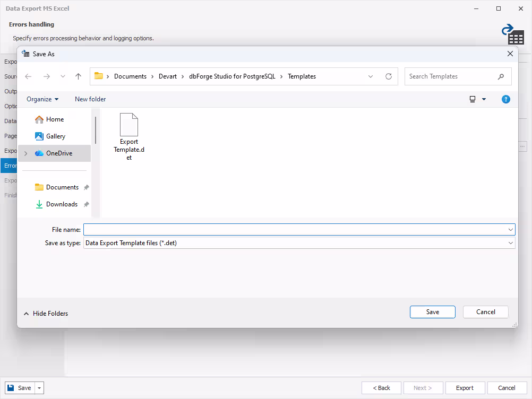This screenshot has width=532, height=399.
Task: Open recent locations chevron
Action: tap(63, 76)
